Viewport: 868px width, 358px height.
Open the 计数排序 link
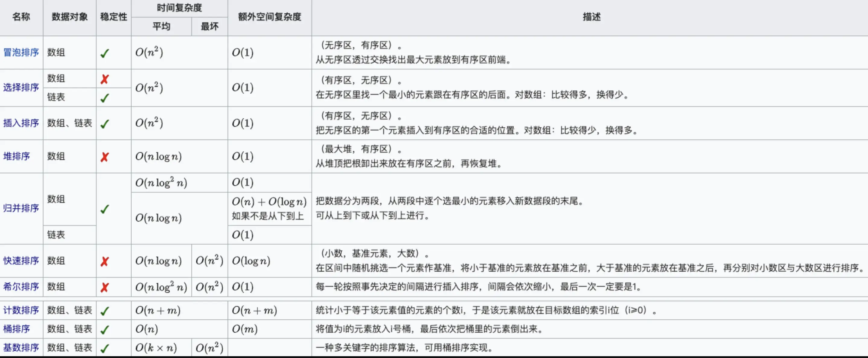point(21,310)
